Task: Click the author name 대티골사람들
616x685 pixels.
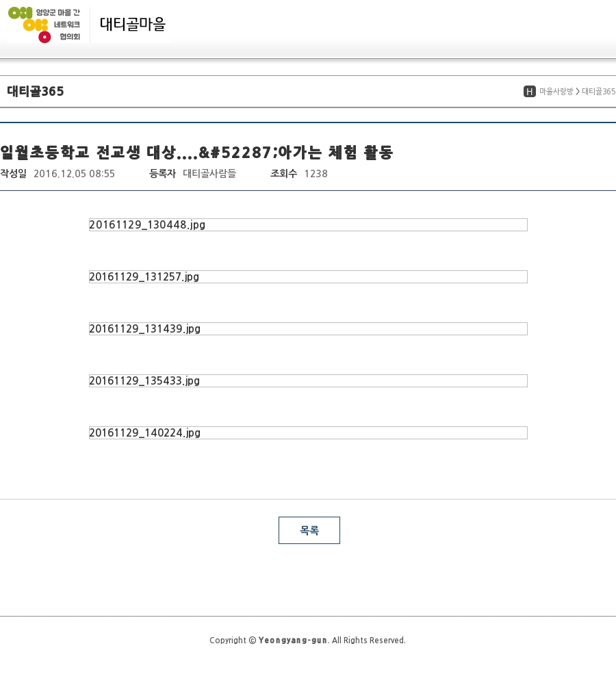Action: click(x=209, y=174)
